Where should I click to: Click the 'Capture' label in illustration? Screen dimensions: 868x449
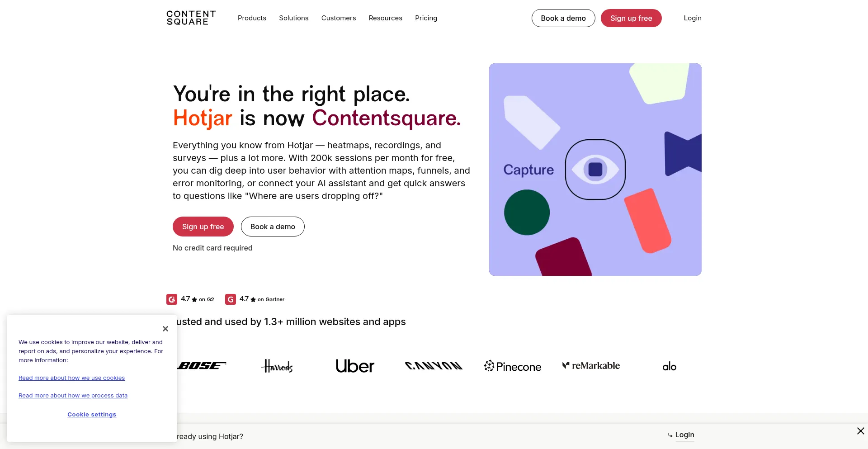coord(528,170)
